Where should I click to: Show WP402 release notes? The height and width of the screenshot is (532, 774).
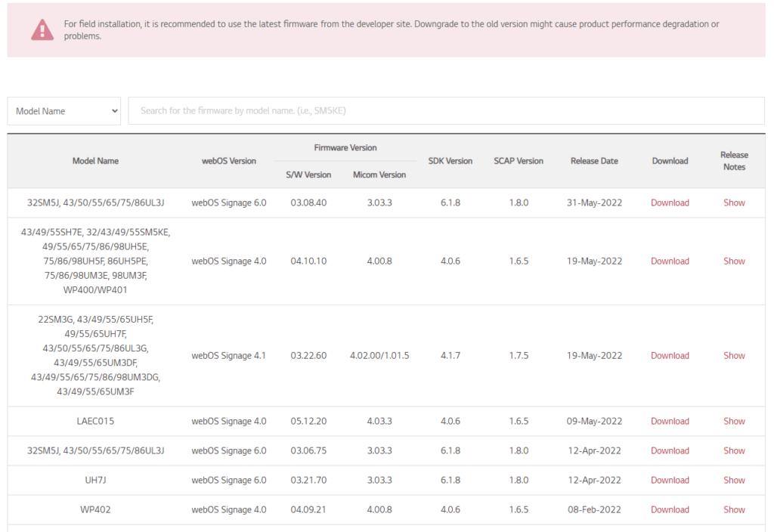[734, 510]
